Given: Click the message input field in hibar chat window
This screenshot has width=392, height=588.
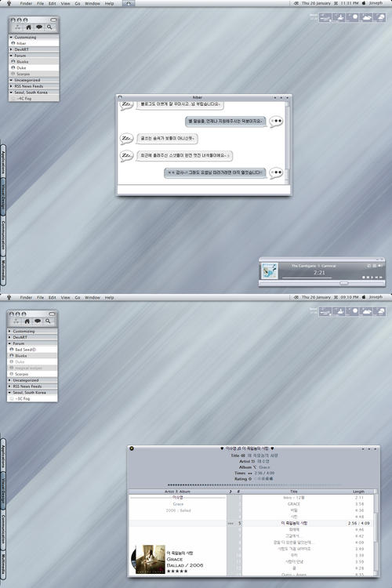Looking at the screenshot, I should pos(204,190).
